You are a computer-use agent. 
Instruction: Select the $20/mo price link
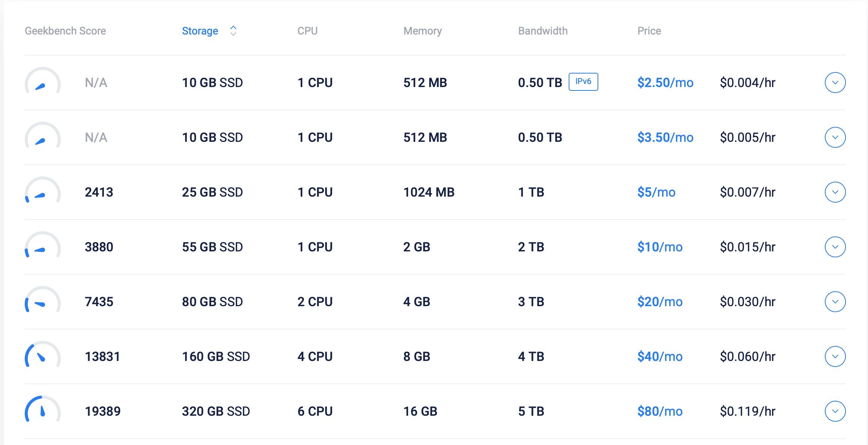[660, 302]
